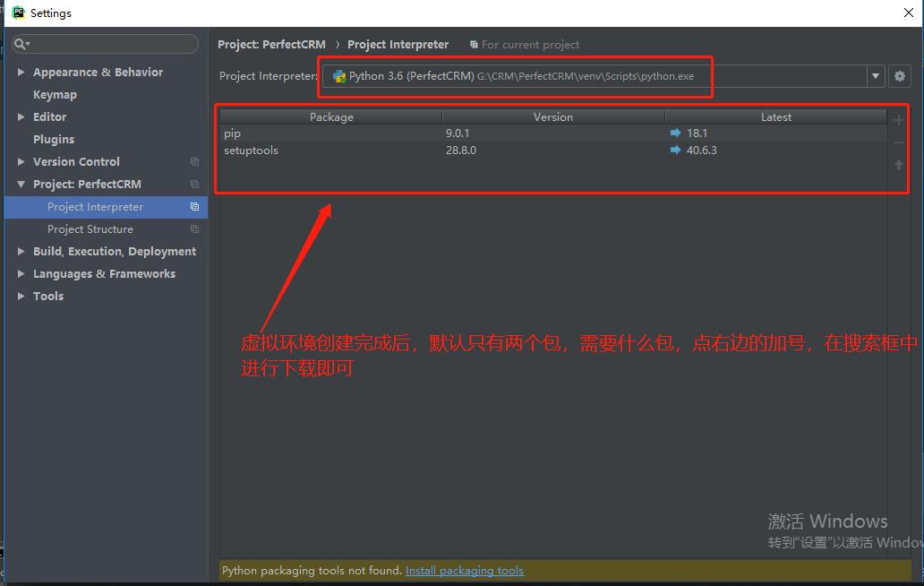The height and width of the screenshot is (586, 924).
Task: Expand the Version Control section
Action: 21,161
